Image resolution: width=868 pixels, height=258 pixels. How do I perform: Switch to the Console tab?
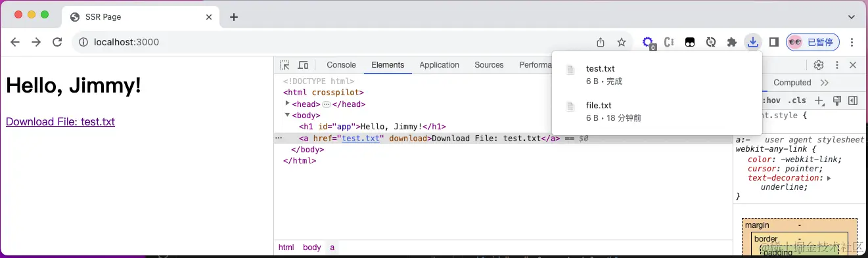click(x=341, y=65)
